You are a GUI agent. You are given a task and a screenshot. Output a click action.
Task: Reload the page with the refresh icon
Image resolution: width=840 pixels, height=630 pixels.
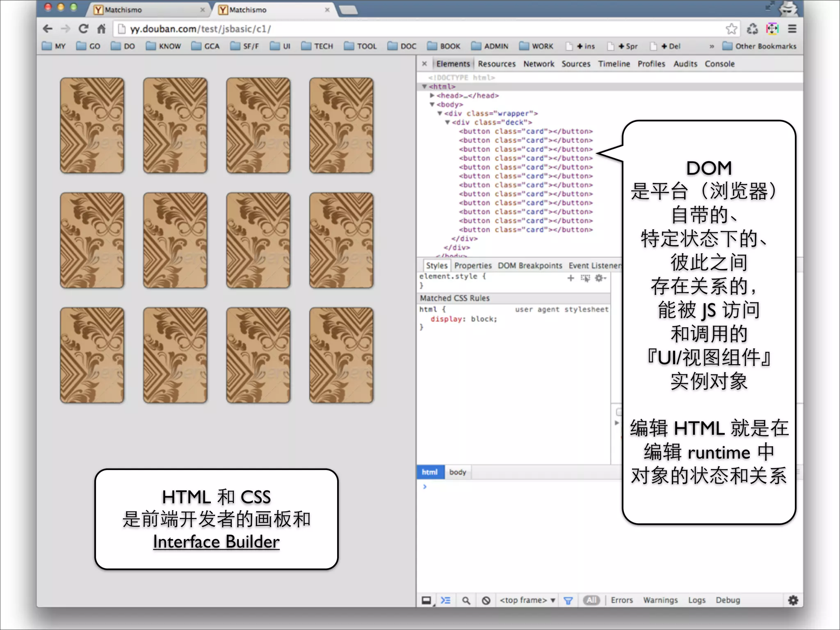pos(83,29)
